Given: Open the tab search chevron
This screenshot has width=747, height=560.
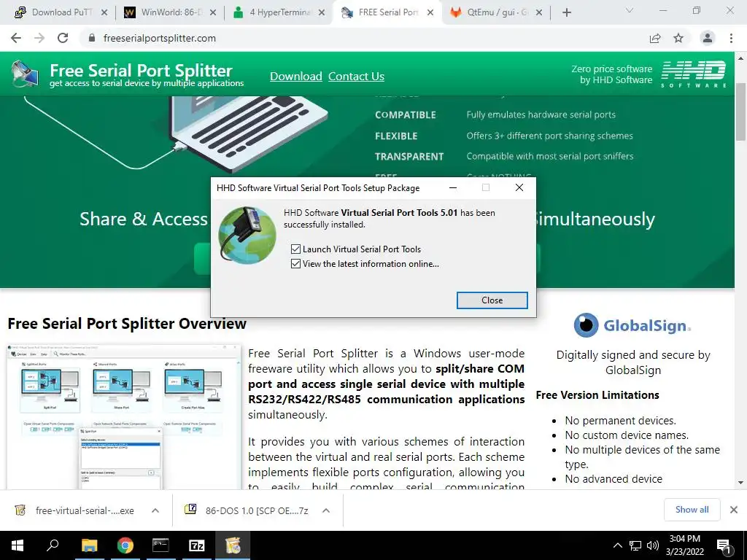Looking at the screenshot, I should 630,10.
